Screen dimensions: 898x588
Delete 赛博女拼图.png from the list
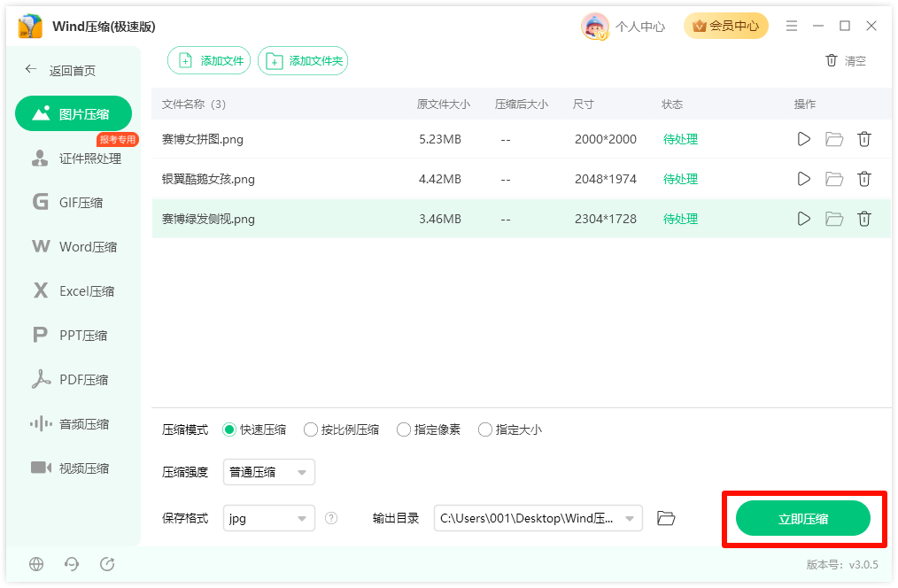coord(864,139)
